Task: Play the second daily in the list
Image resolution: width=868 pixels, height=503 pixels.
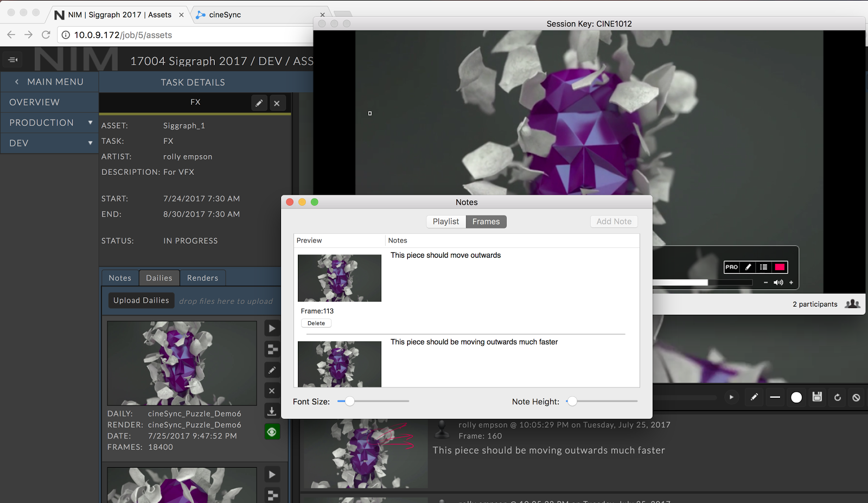Action: click(272, 475)
